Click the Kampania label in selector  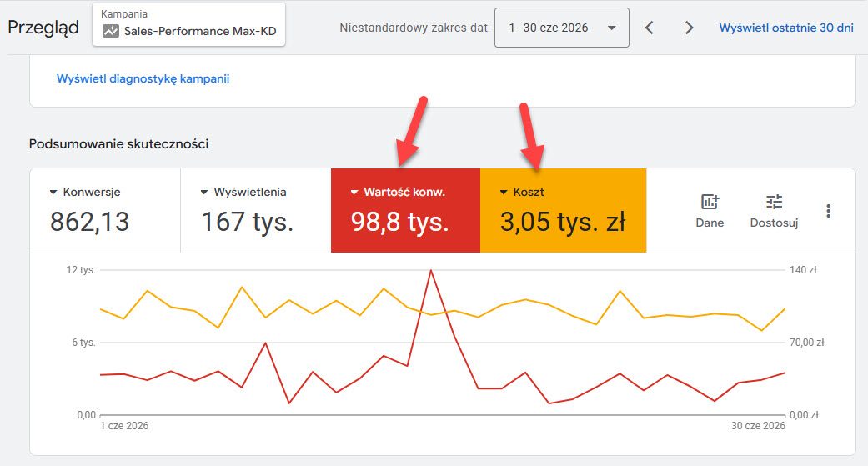coord(124,14)
